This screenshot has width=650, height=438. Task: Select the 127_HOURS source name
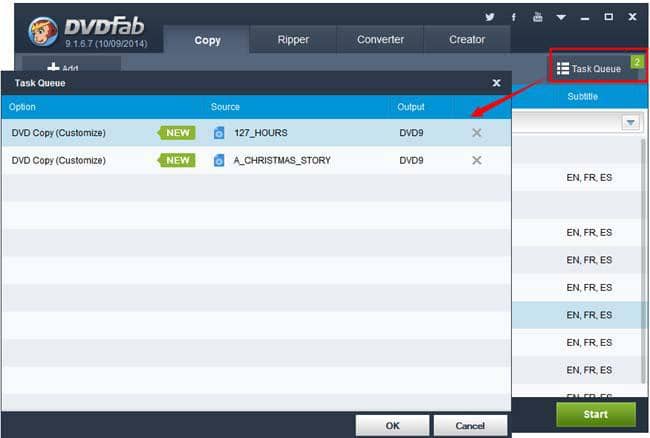pyautogui.click(x=261, y=133)
